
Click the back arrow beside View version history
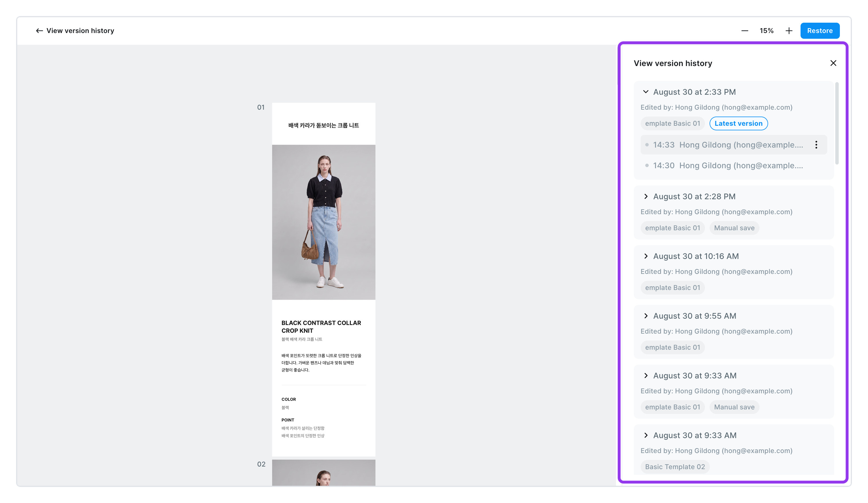point(39,31)
